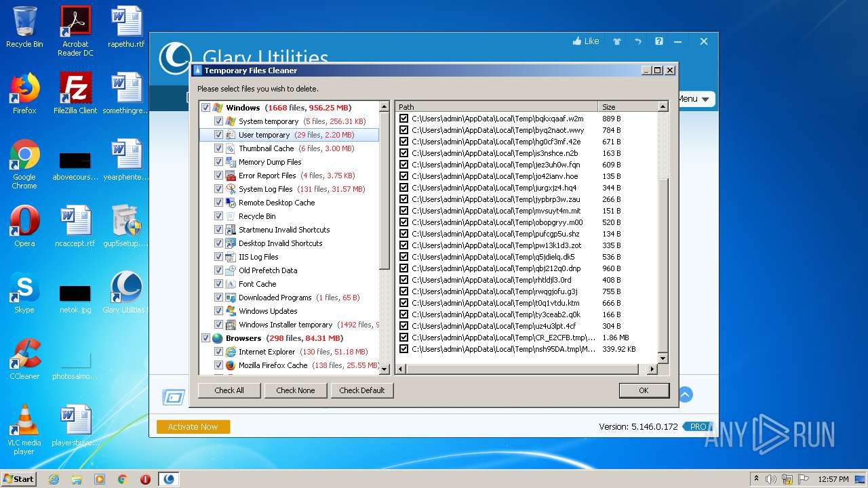
Task: Click the undo arrow icon in Glary Utilities
Action: (638, 41)
